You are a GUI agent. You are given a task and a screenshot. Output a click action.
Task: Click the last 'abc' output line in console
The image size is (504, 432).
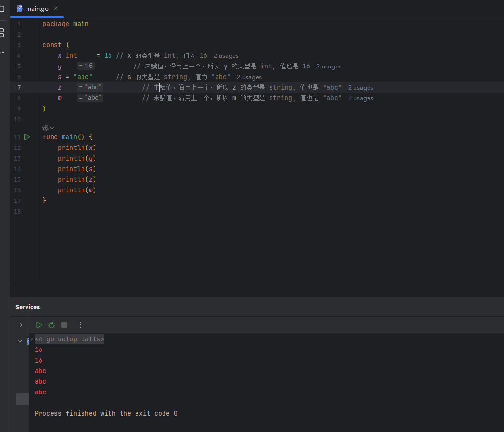coord(41,392)
